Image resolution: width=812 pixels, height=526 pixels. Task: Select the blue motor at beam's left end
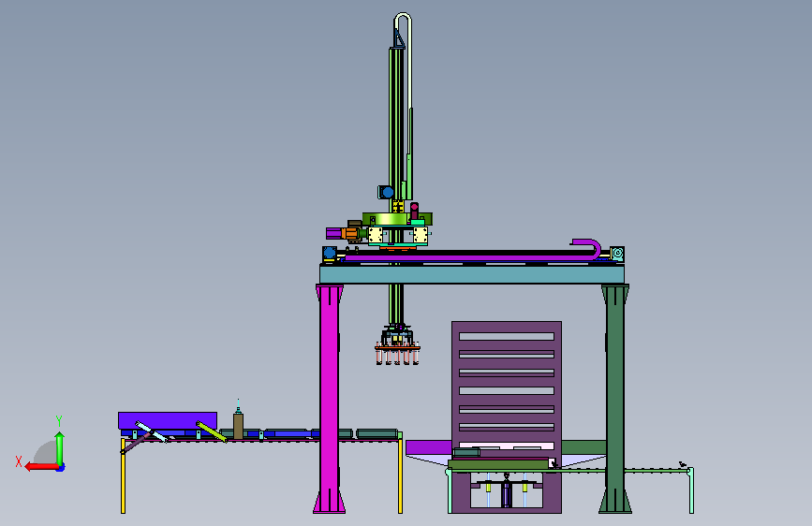point(330,254)
